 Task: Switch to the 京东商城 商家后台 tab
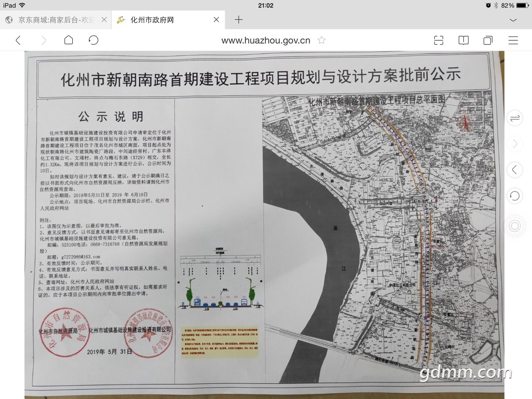coord(56,20)
